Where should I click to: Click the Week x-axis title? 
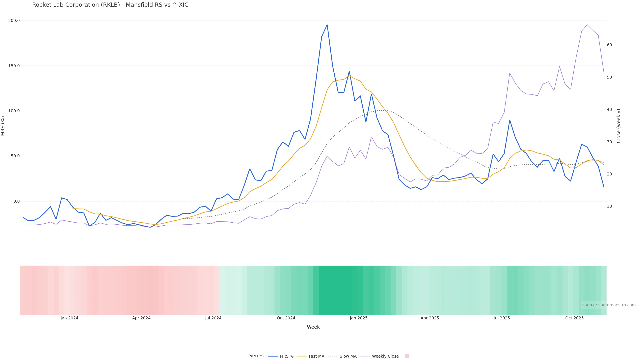pyautogui.click(x=313, y=327)
